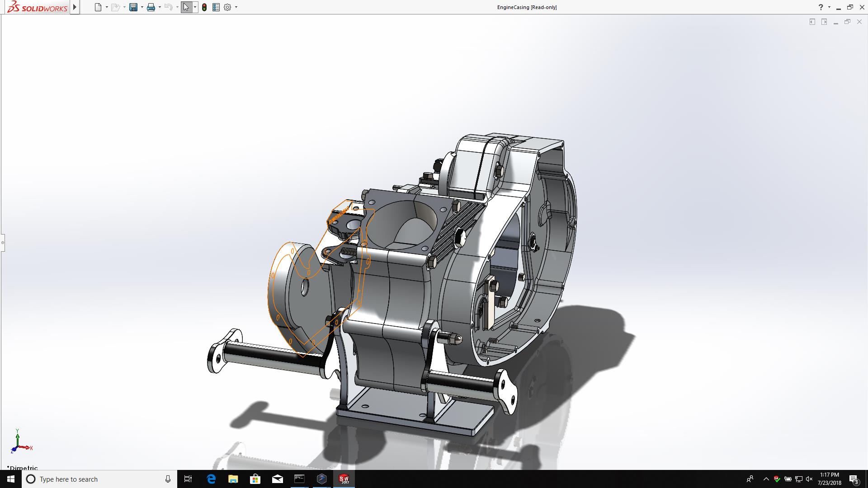This screenshot has height=488, width=868.
Task: Toggle the Select arrow cursor tool
Action: pyautogui.click(x=186, y=7)
